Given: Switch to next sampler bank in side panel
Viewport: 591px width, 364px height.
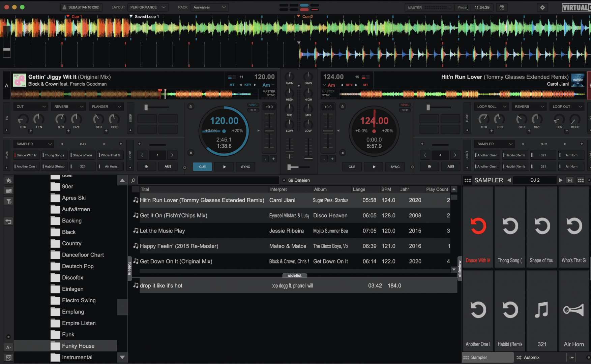Looking at the screenshot, I should pyautogui.click(x=560, y=180).
